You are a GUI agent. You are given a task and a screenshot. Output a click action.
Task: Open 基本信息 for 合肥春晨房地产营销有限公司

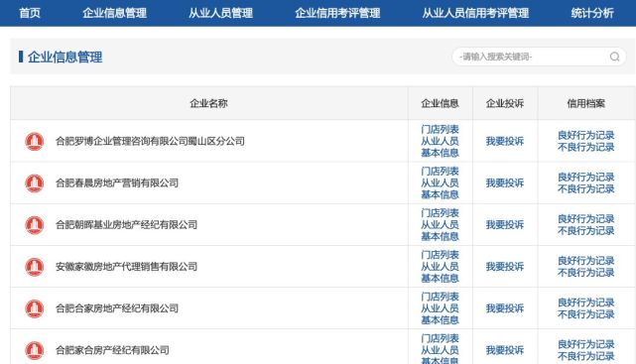(440, 194)
